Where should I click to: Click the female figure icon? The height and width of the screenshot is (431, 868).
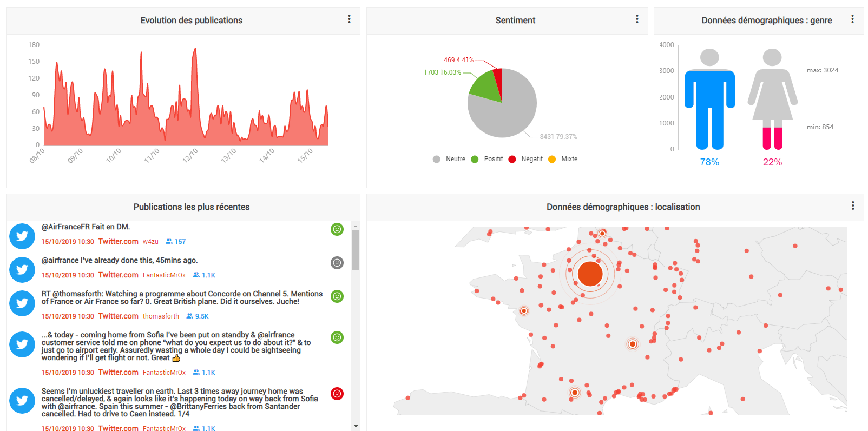pyautogui.click(x=772, y=100)
